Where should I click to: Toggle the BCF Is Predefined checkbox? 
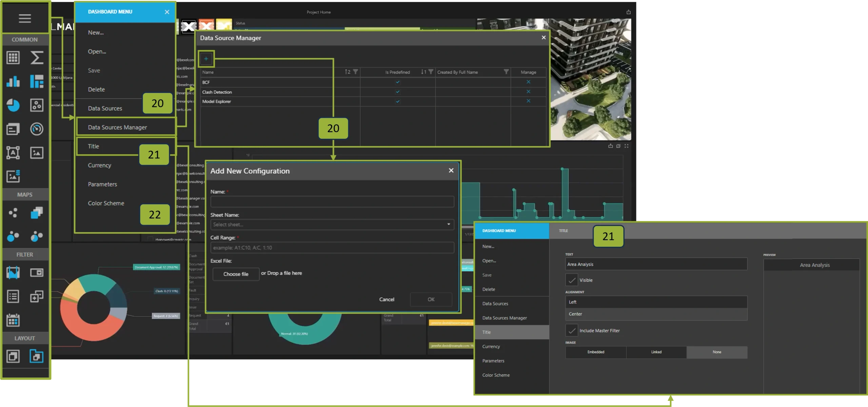(398, 82)
